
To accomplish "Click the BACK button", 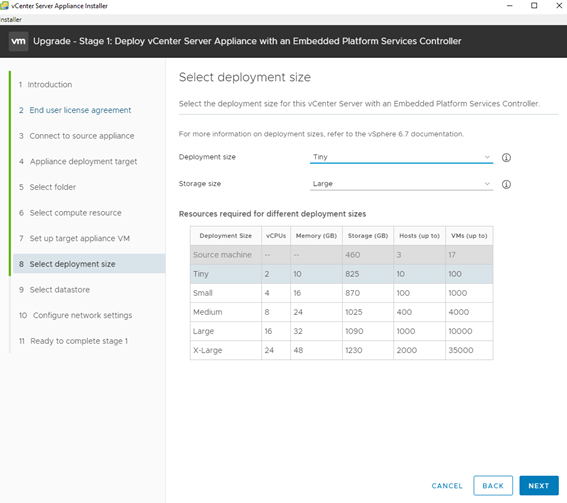I will (493, 486).
